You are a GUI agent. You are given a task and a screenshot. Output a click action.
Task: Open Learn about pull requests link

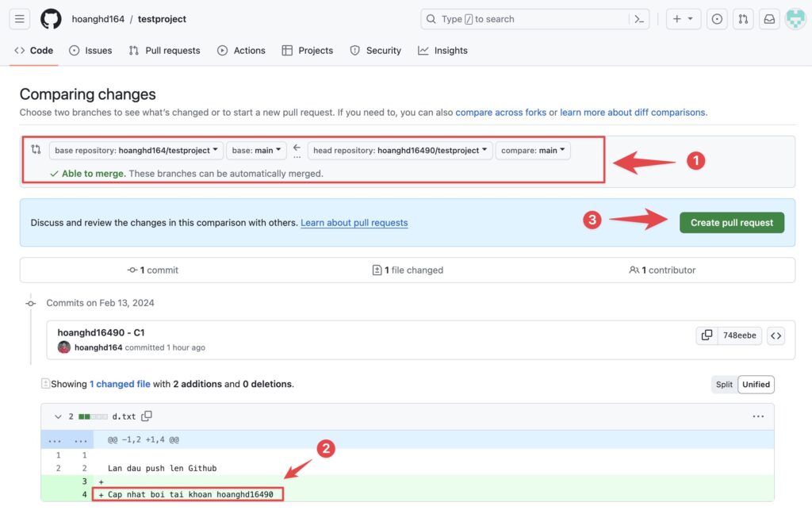(354, 223)
